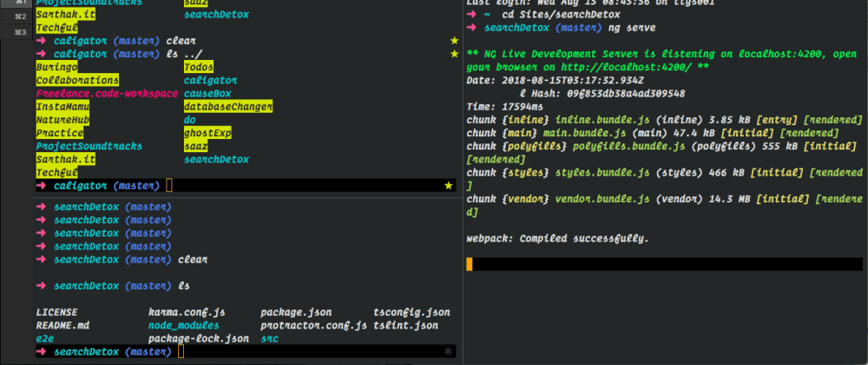The width and height of the screenshot is (868, 365).
Task: Select the causeBox folder name
Action: tap(207, 94)
